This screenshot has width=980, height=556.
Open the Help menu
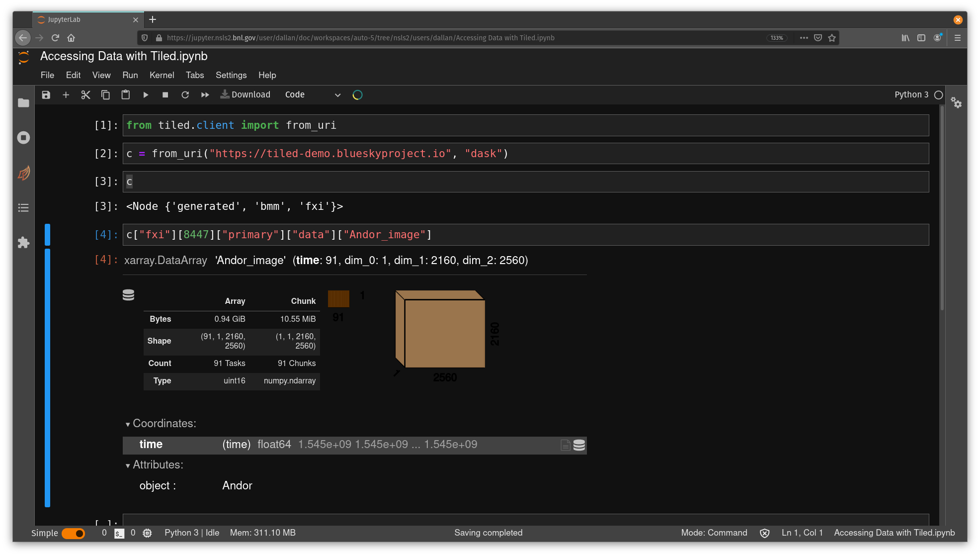[x=267, y=75]
